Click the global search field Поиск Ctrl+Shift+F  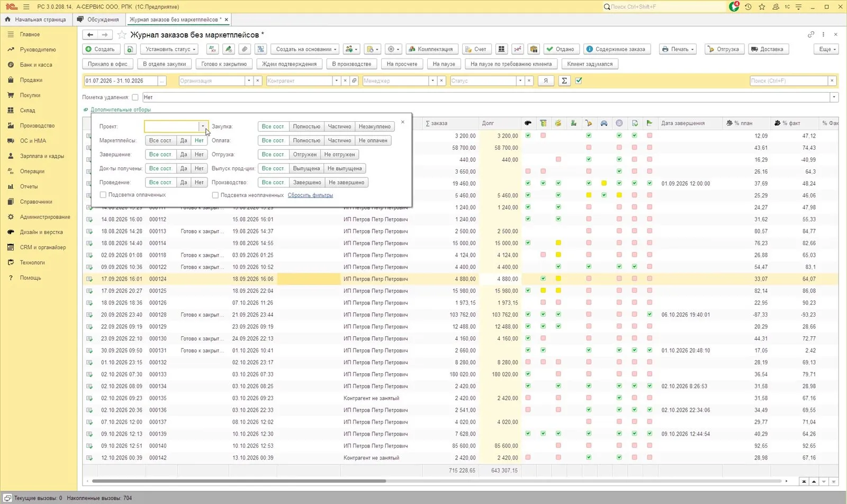pyautogui.click(x=664, y=7)
